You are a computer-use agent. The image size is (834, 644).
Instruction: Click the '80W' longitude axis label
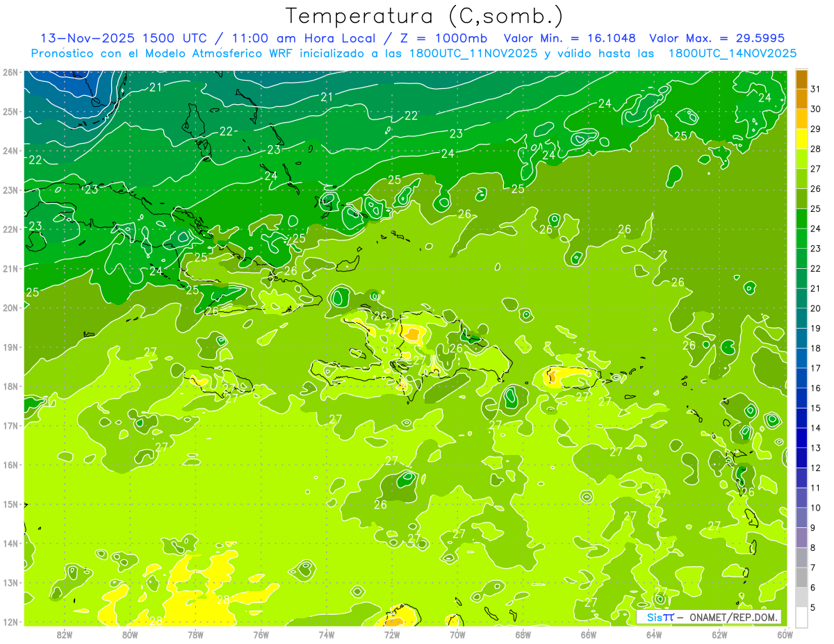pos(130,634)
